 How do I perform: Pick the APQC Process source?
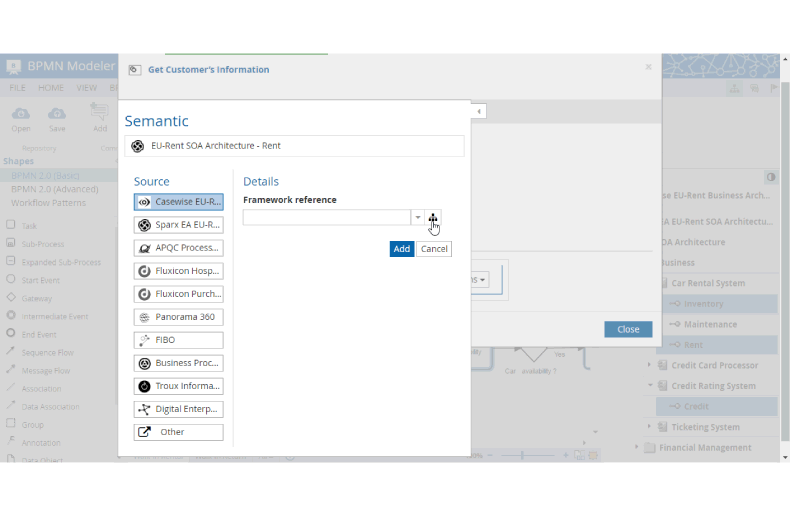coord(179,248)
